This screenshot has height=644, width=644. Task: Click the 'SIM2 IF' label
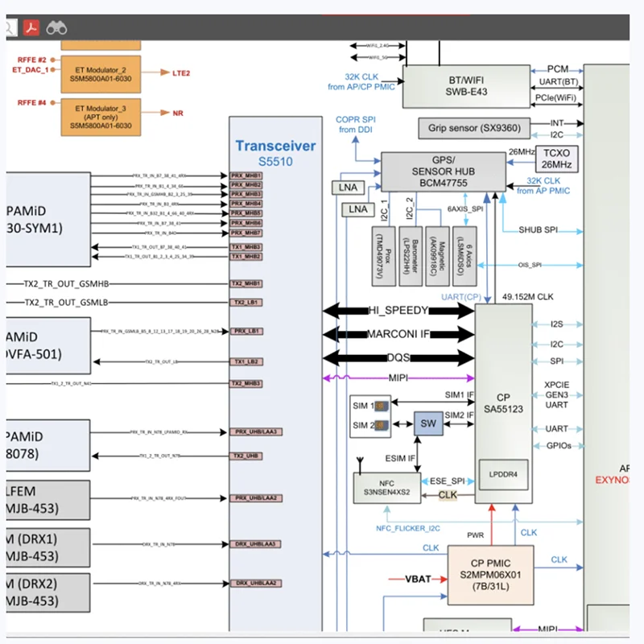(459, 415)
